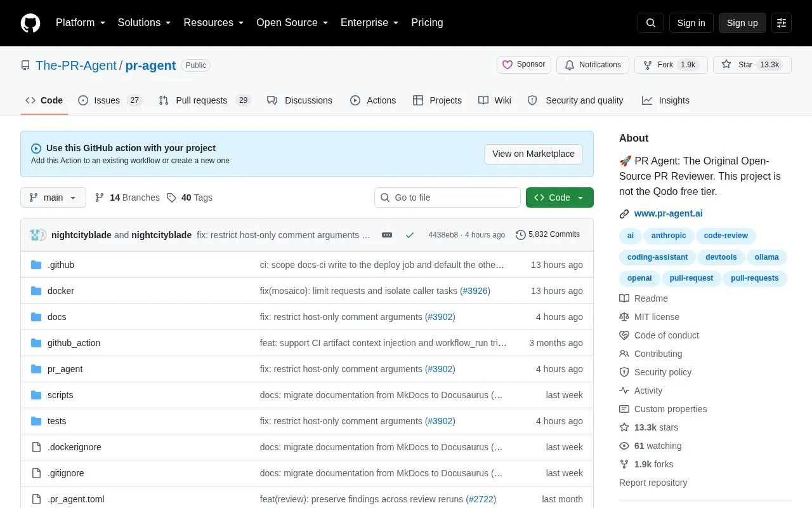The image size is (812, 508).
Task: Select the anthropic topic tag
Action: (x=669, y=236)
